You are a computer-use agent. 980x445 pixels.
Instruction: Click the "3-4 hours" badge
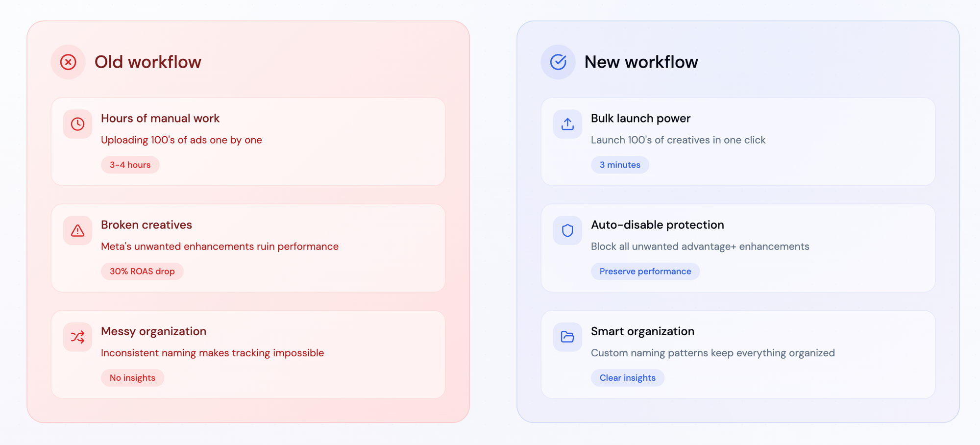pos(130,165)
